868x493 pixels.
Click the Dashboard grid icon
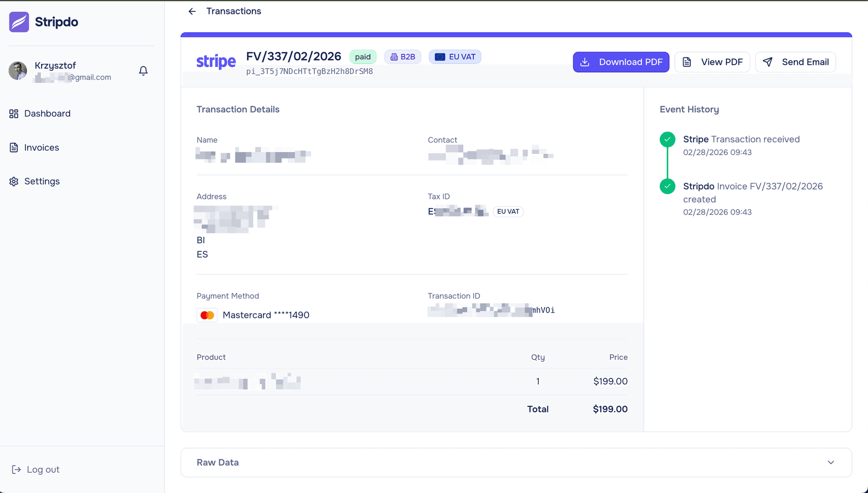[x=14, y=114]
